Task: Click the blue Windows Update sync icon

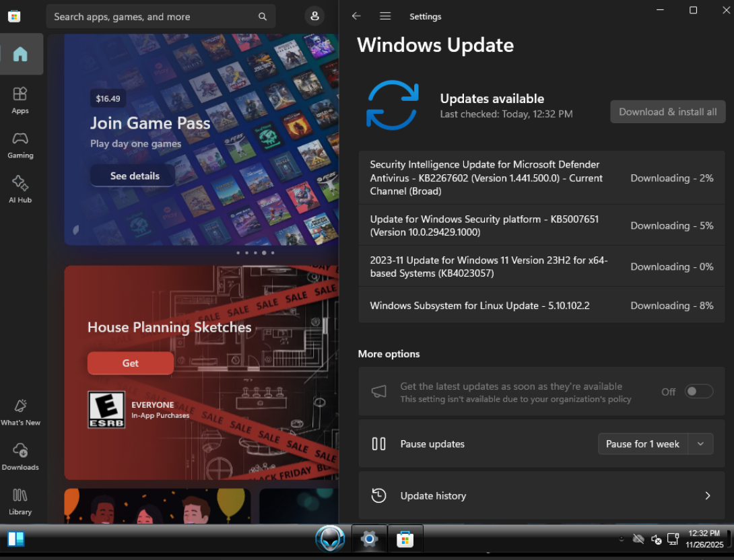Action: (x=393, y=105)
